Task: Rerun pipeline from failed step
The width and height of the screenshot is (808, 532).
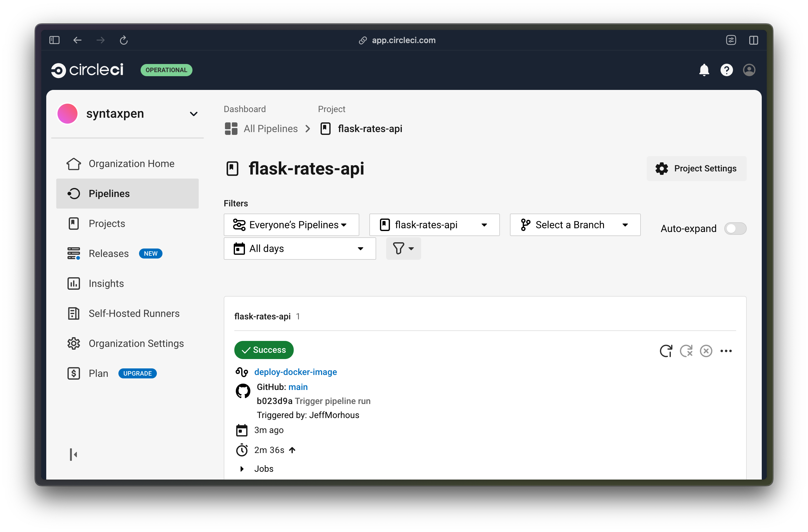Action: click(x=686, y=351)
